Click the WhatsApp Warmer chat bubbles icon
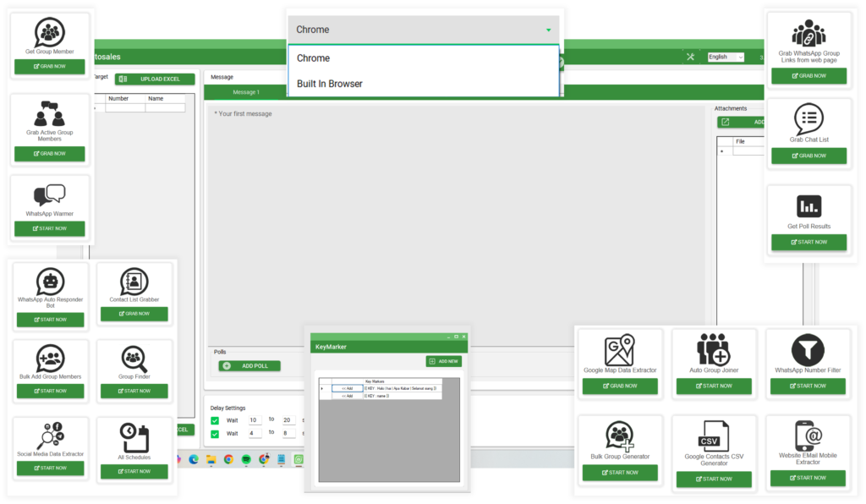This screenshot has height=504, width=866. pos(49,194)
